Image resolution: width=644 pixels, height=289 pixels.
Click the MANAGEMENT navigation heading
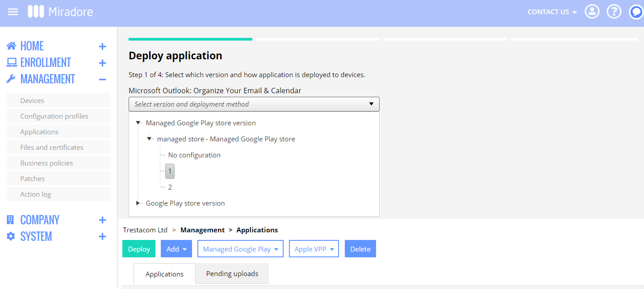point(48,79)
